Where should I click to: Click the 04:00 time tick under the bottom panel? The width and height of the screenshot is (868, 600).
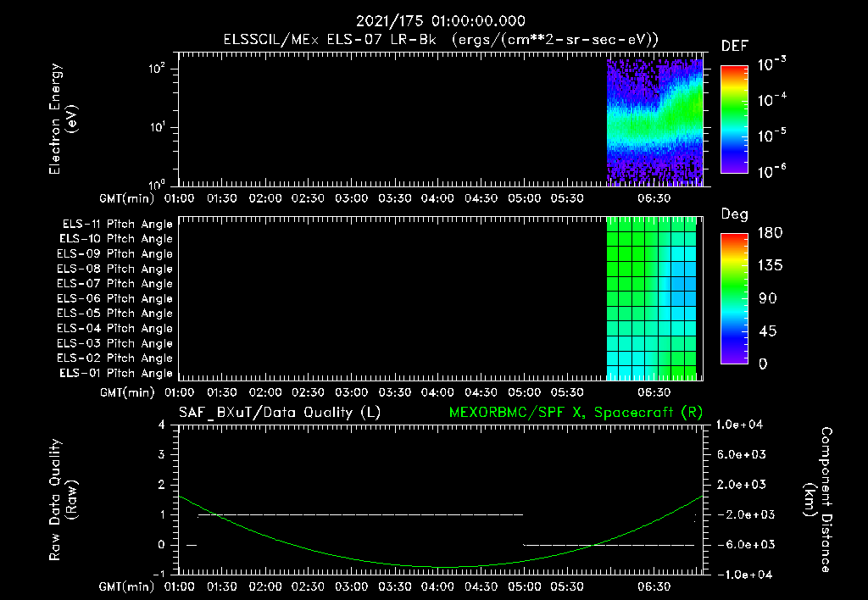pyautogui.click(x=437, y=586)
